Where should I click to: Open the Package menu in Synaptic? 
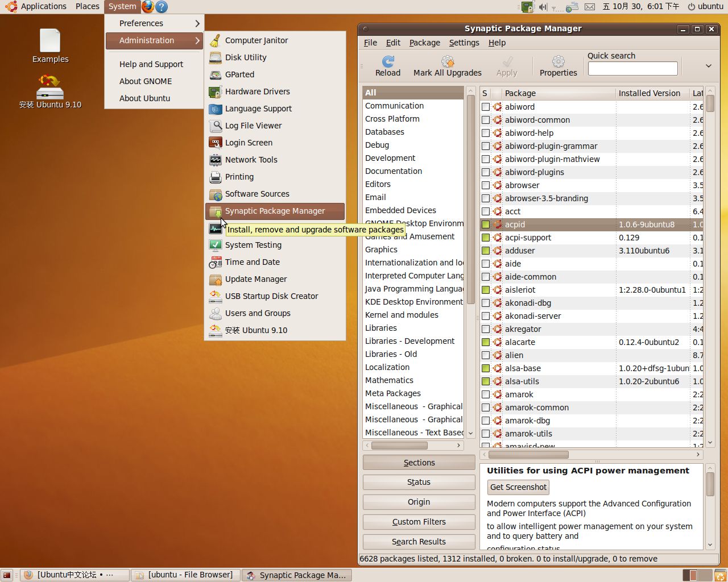(x=425, y=43)
